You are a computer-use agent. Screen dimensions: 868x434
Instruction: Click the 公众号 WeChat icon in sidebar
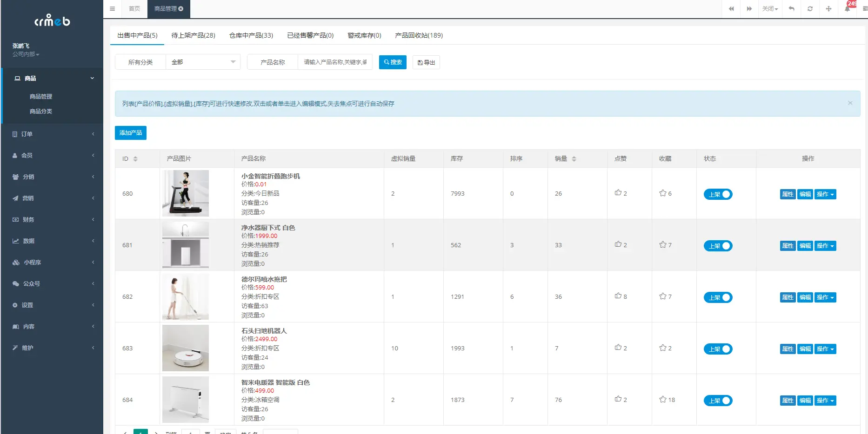[16, 284]
